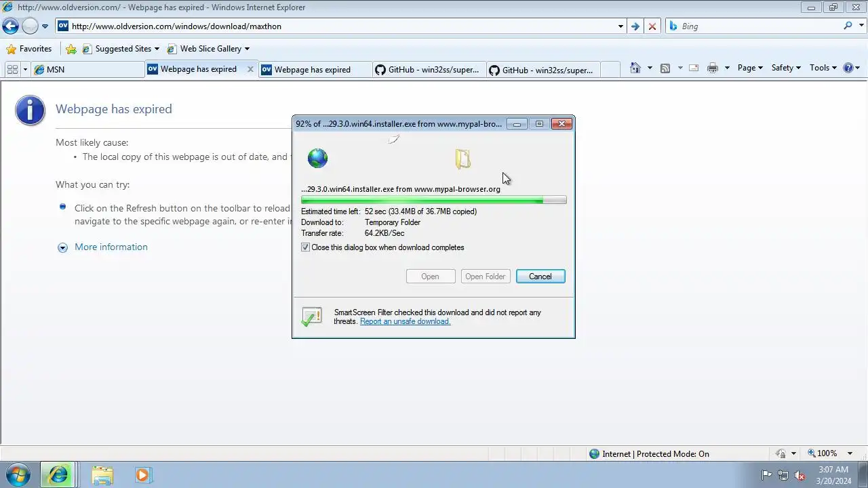Switch to the second Webpage has expired tab

coord(315,69)
